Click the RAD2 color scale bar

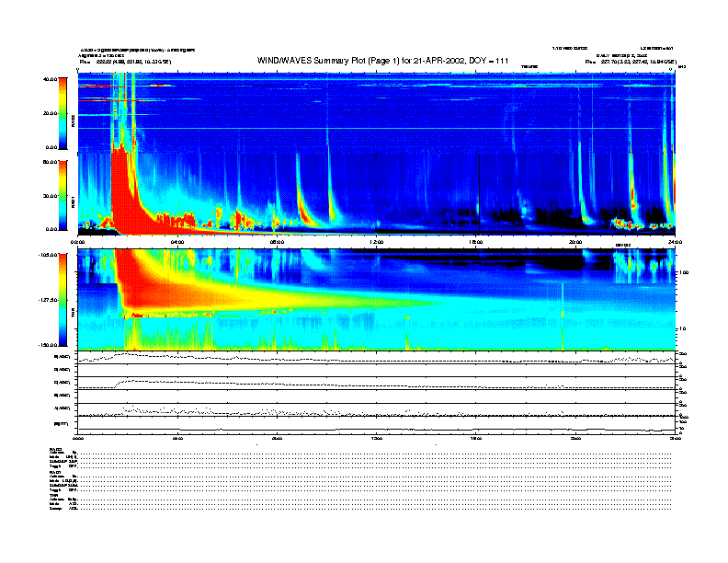63,113
